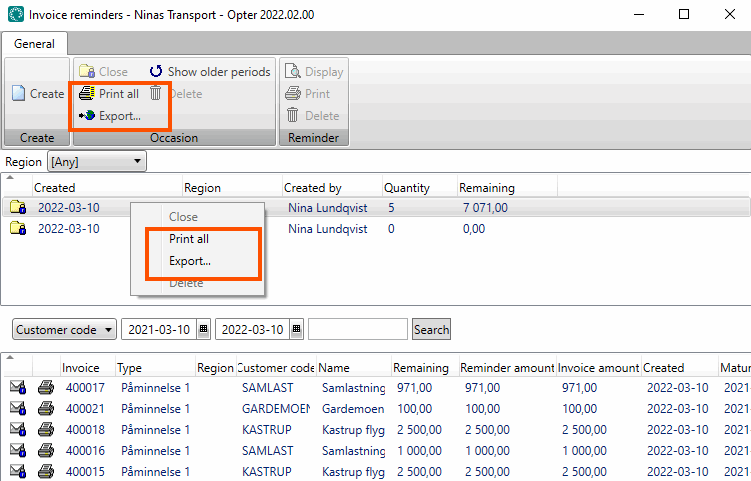
Task: Click the envelope icon for invoice 400015
Action: point(18,471)
